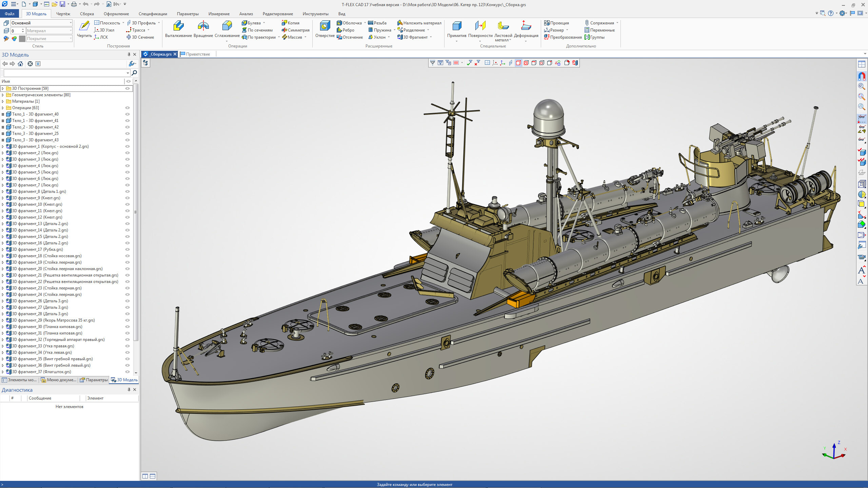
Task: Click the level number stepper field
Action: point(18,31)
